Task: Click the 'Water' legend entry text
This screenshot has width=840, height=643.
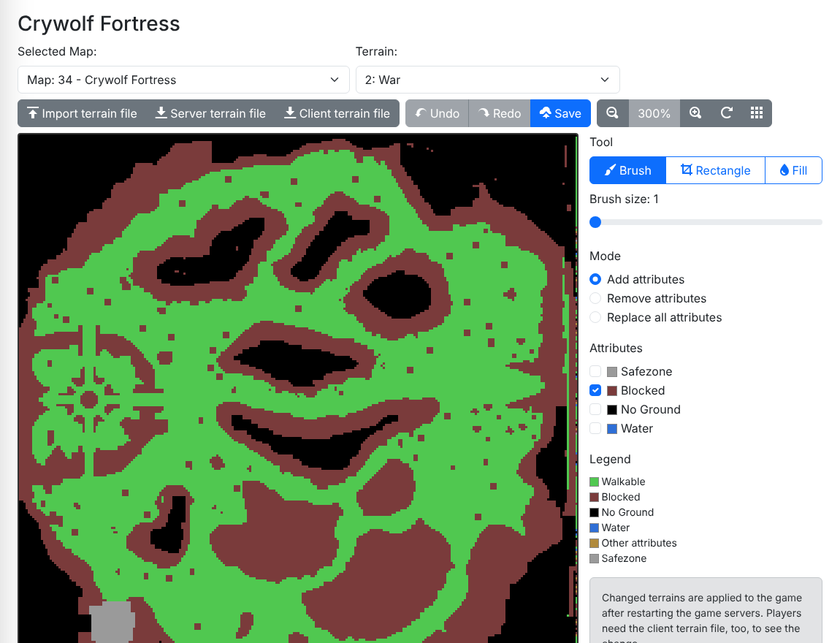Action: tap(615, 528)
